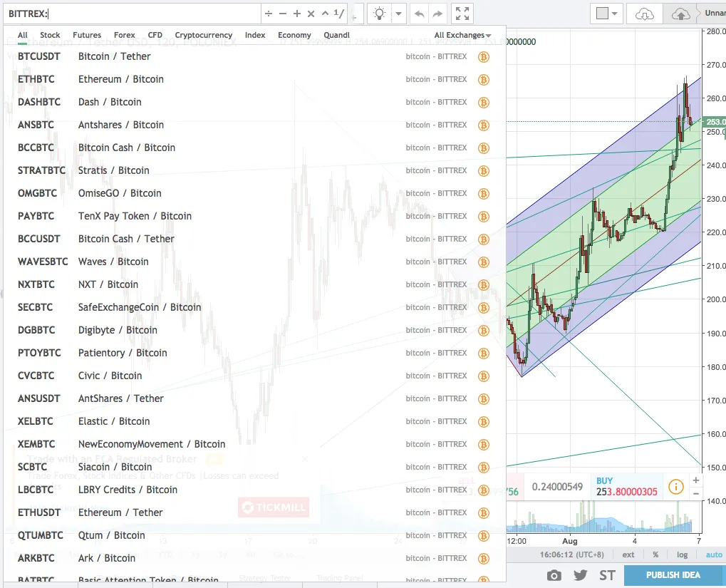Choose WAVESBTC Waves / Bitcoin result
The image size is (726, 588).
254,262
